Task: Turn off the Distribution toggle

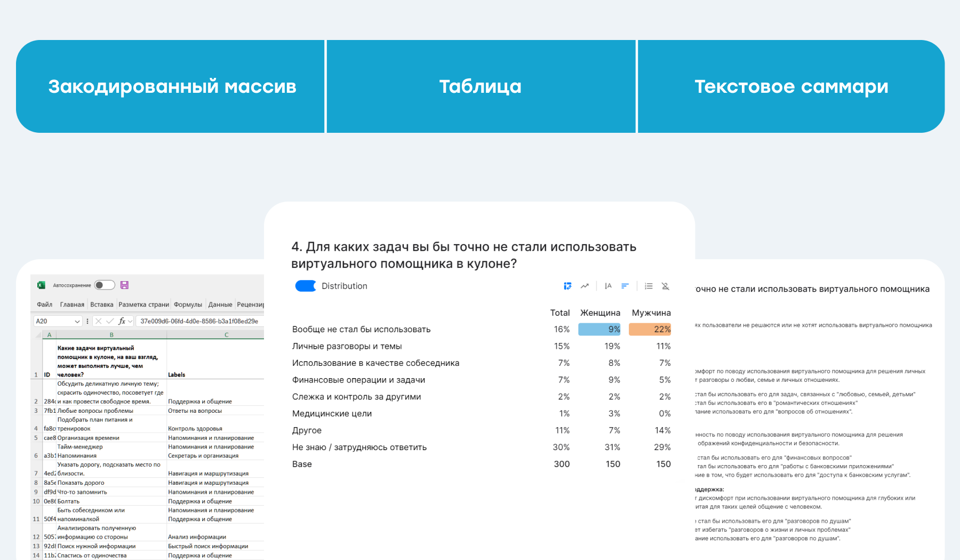Action: [306, 286]
